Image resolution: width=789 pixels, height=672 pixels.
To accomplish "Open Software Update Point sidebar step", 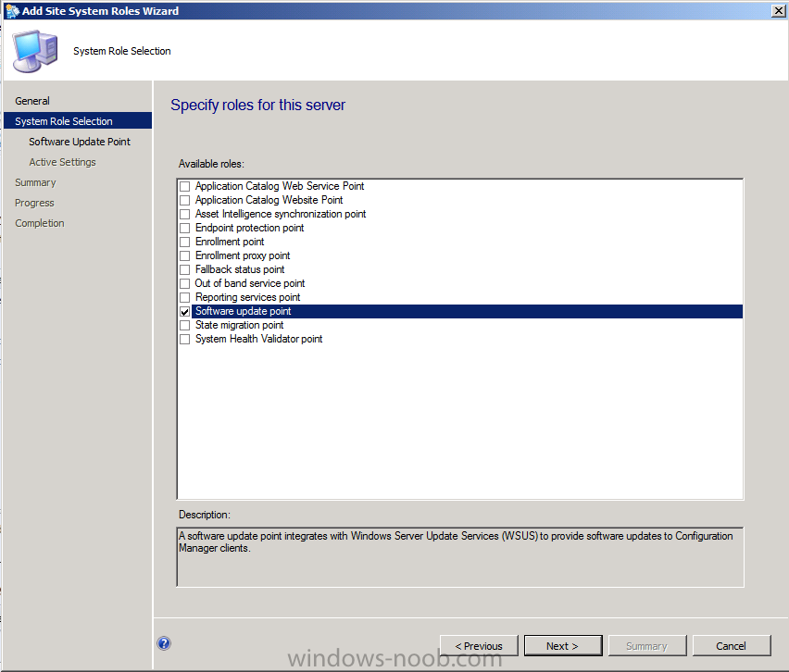I will (80, 142).
